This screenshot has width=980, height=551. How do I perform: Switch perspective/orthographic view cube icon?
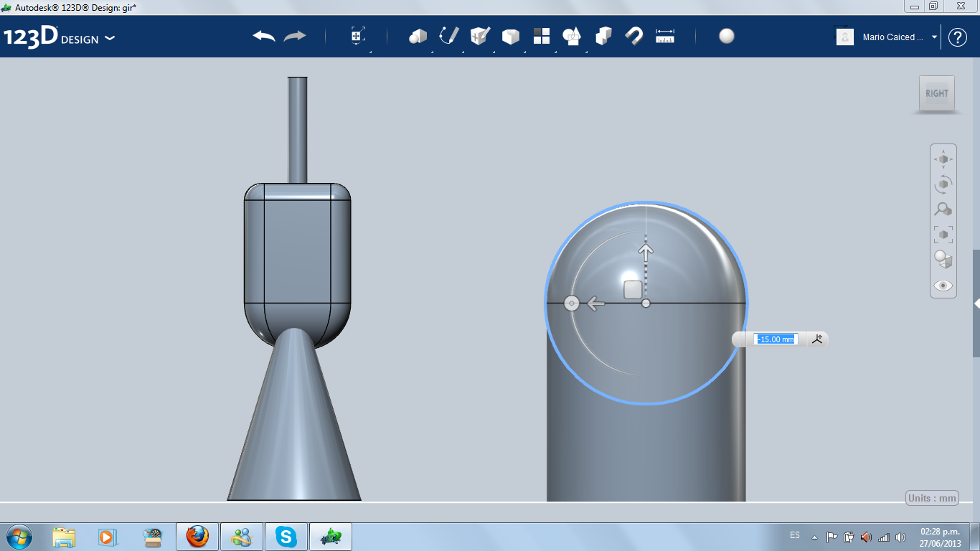[943, 259]
